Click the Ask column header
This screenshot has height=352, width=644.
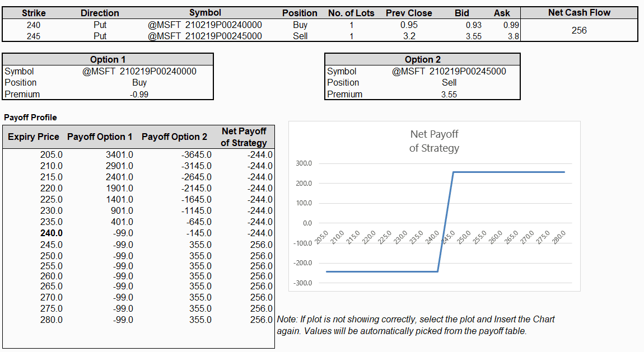[x=501, y=13]
